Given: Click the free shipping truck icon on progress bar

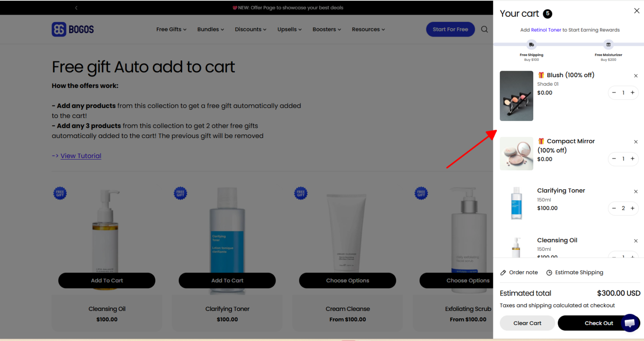Looking at the screenshot, I should (x=532, y=44).
